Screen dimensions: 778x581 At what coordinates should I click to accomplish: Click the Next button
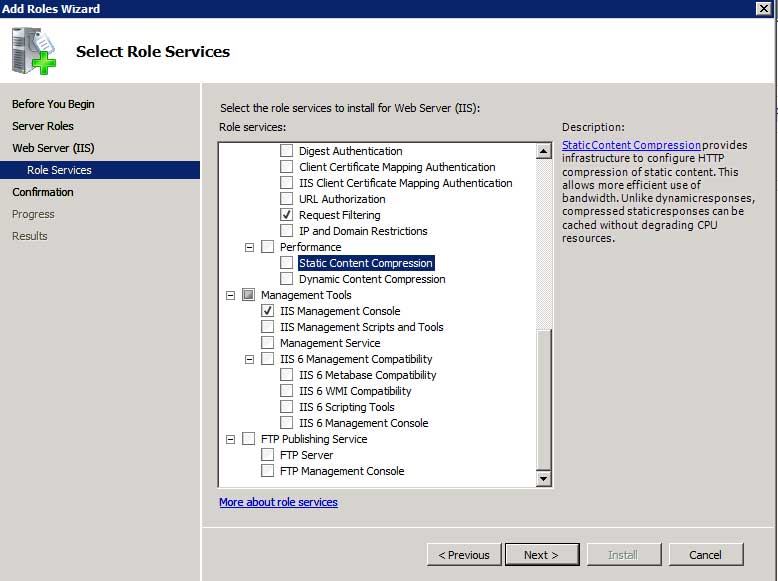[542, 555]
